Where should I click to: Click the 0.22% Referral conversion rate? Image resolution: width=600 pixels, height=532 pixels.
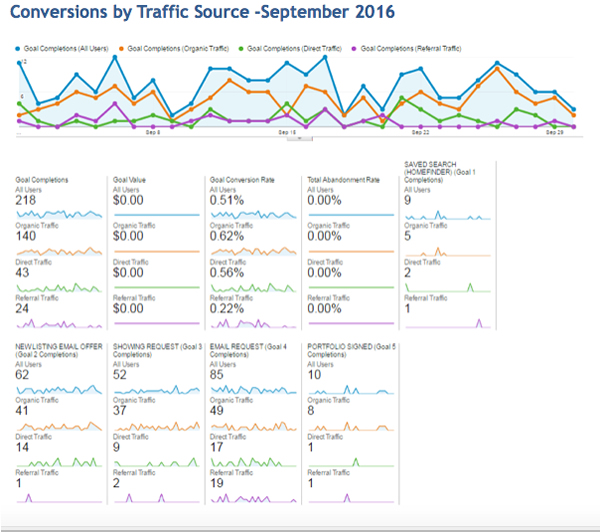coord(227,308)
